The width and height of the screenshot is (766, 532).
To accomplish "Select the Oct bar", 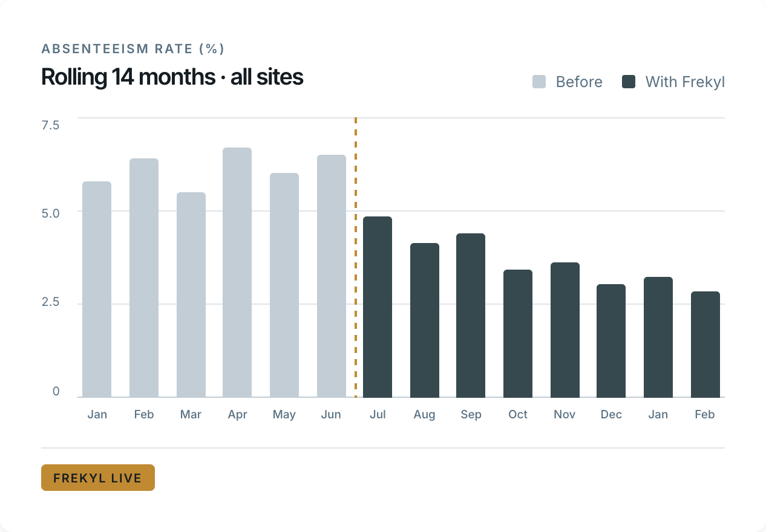I will 518,334.
